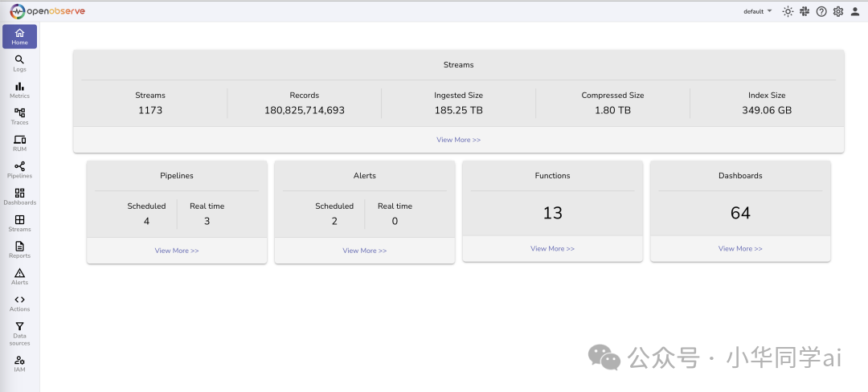The width and height of the screenshot is (868, 392).
Task: Navigate to Pipelines from the sidebar
Action: (19, 169)
